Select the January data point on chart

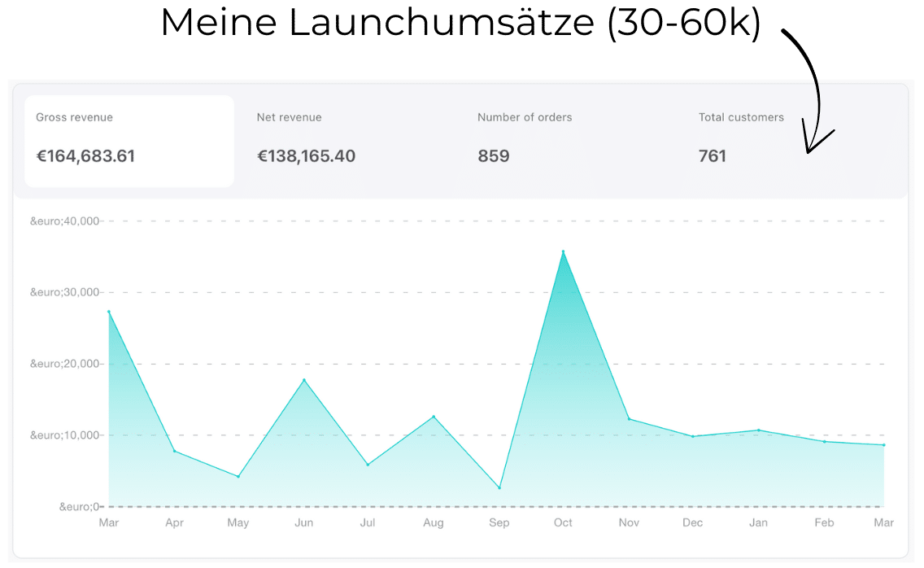[x=758, y=430]
